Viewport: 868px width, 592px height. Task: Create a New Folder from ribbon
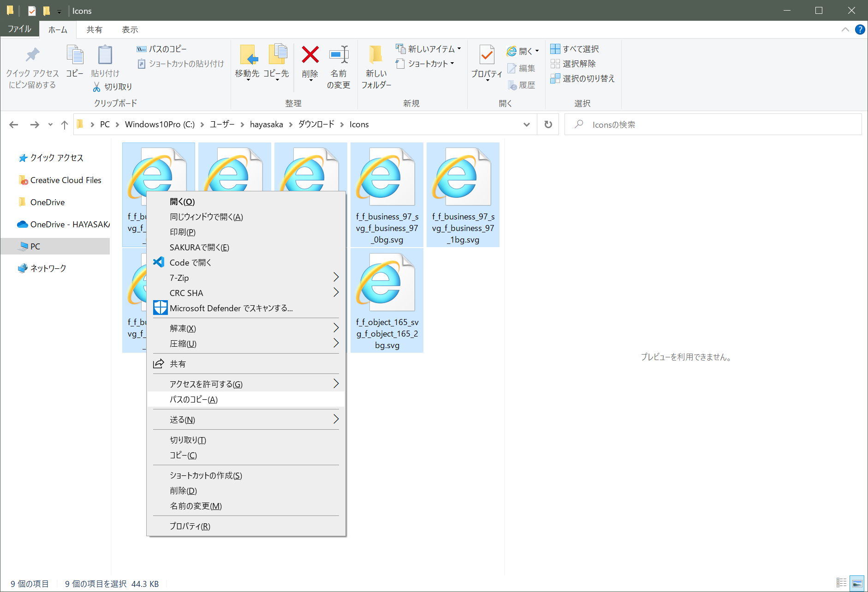coord(376,67)
